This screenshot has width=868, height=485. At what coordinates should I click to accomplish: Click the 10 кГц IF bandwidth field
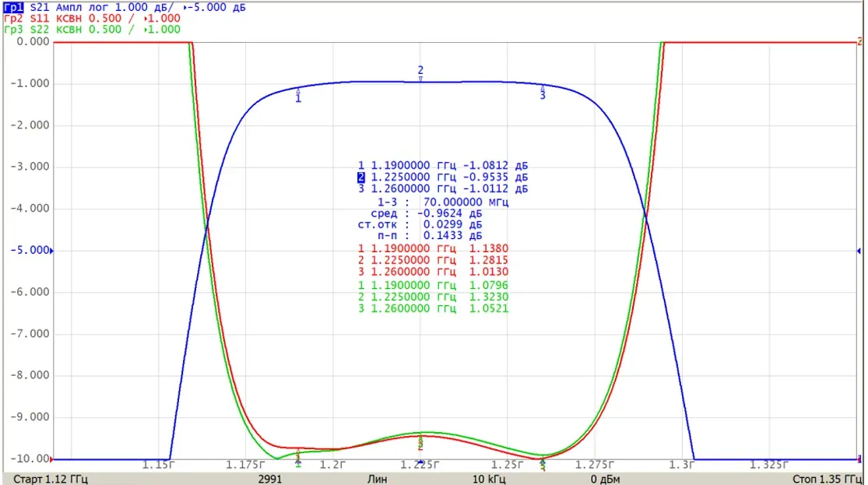489,479
